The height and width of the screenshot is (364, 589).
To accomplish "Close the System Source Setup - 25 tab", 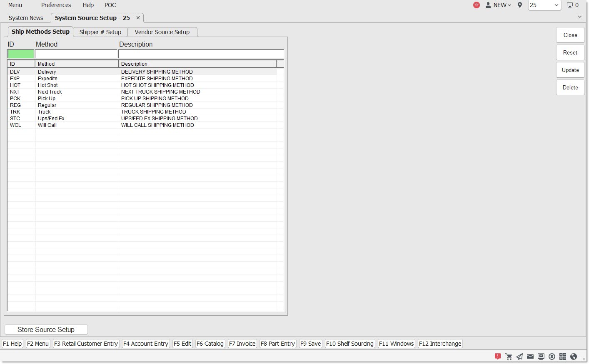I will point(138,18).
